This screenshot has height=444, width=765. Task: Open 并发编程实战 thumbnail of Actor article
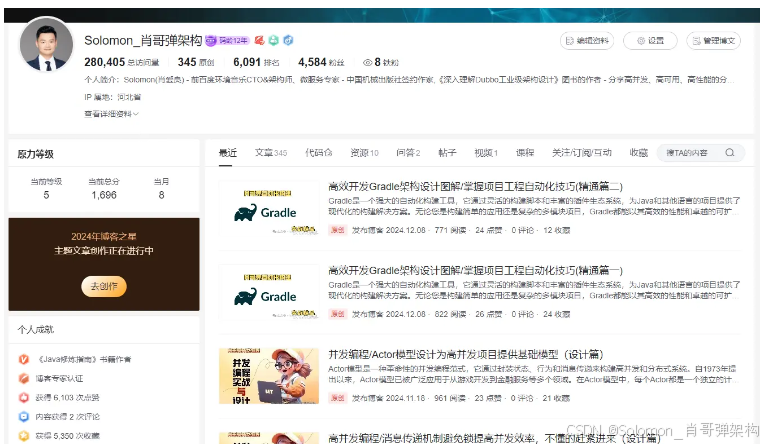coord(269,376)
